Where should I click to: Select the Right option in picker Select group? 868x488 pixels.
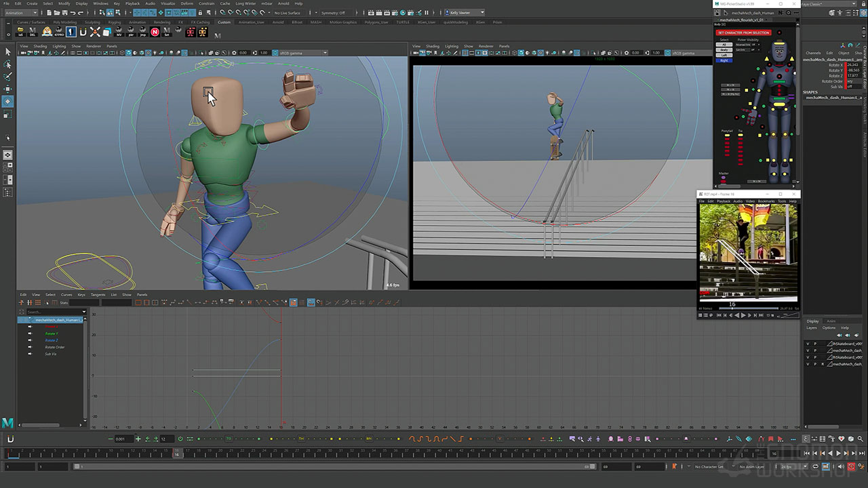[724, 60]
